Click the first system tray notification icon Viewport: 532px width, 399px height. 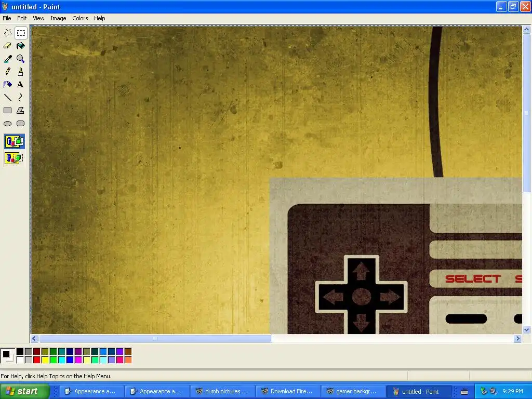(484, 391)
